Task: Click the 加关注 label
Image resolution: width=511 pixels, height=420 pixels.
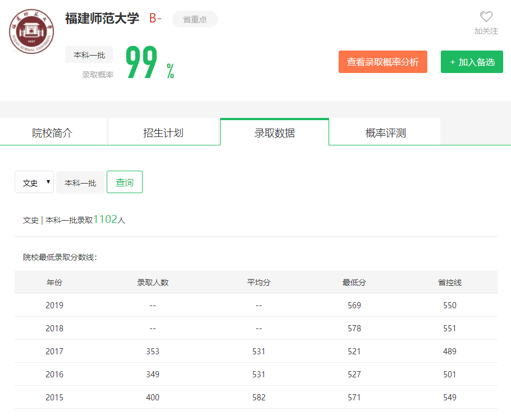Action: click(x=486, y=31)
